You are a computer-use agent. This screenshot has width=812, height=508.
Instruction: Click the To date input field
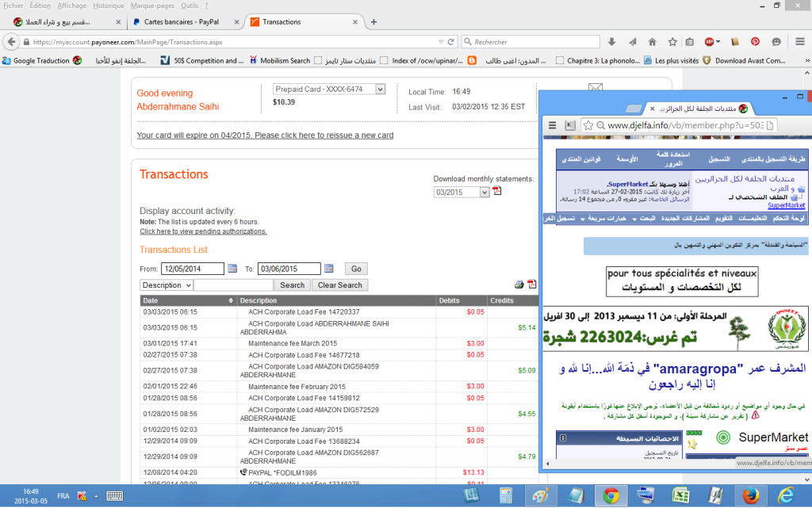pos(289,269)
